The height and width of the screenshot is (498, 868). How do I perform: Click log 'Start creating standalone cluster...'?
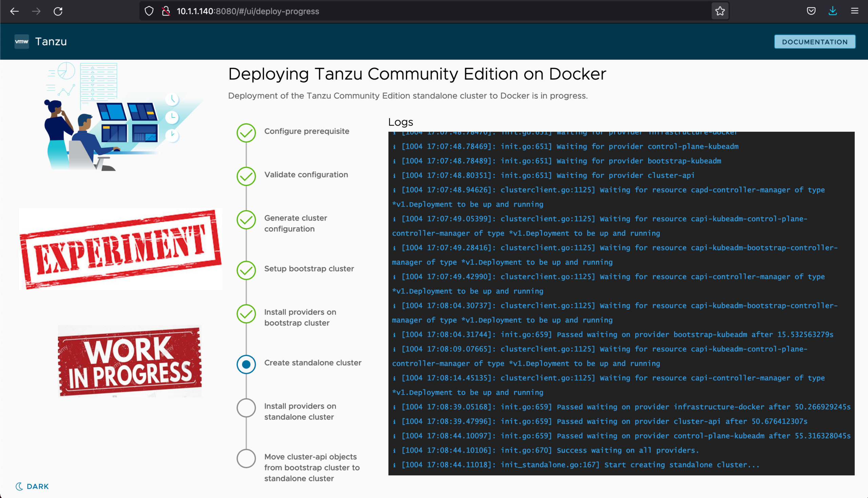point(576,465)
